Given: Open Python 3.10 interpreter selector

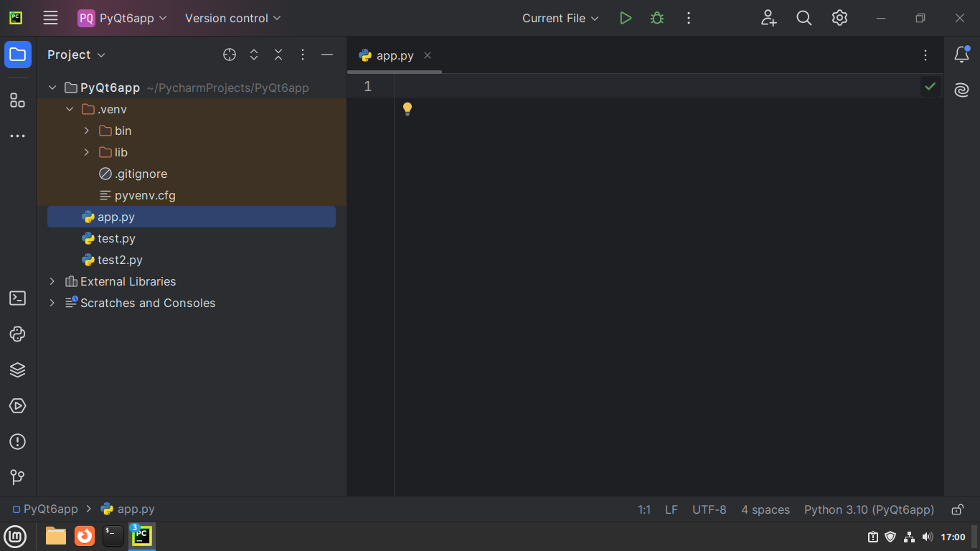Looking at the screenshot, I should [869, 509].
